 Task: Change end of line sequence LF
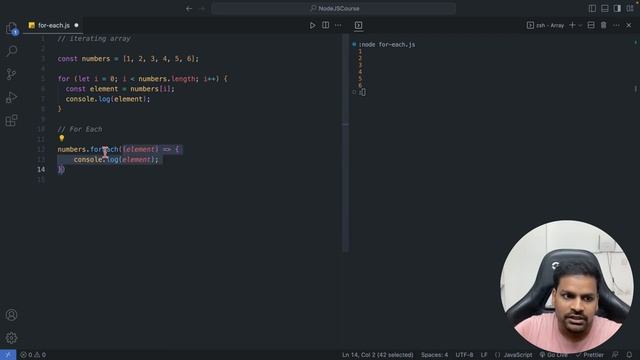click(484, 355)
